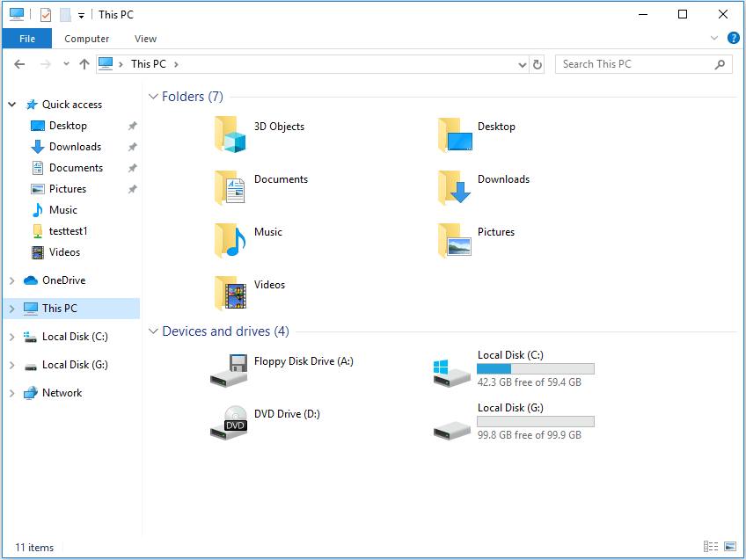Unpin Pictures via its pin icon
Screen dimensions: 746x560
click(133, 189)
